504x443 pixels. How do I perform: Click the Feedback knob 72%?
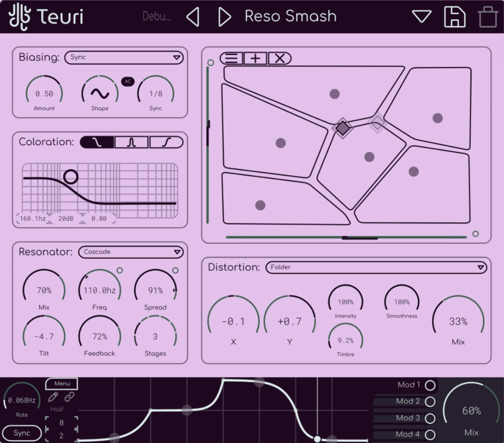click(100, 336)
